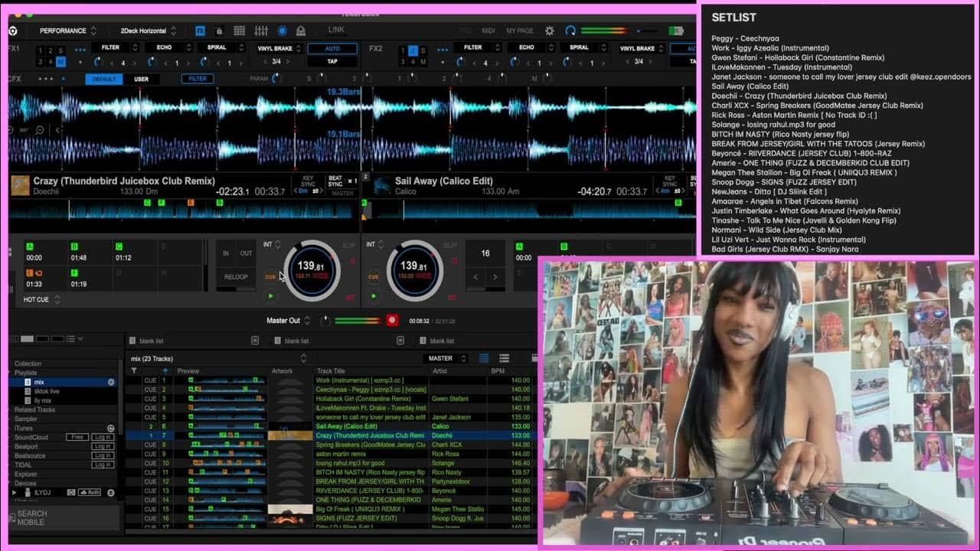
Task: Adjust the FX1 FILTER level knob
Action: click(98, 61)
